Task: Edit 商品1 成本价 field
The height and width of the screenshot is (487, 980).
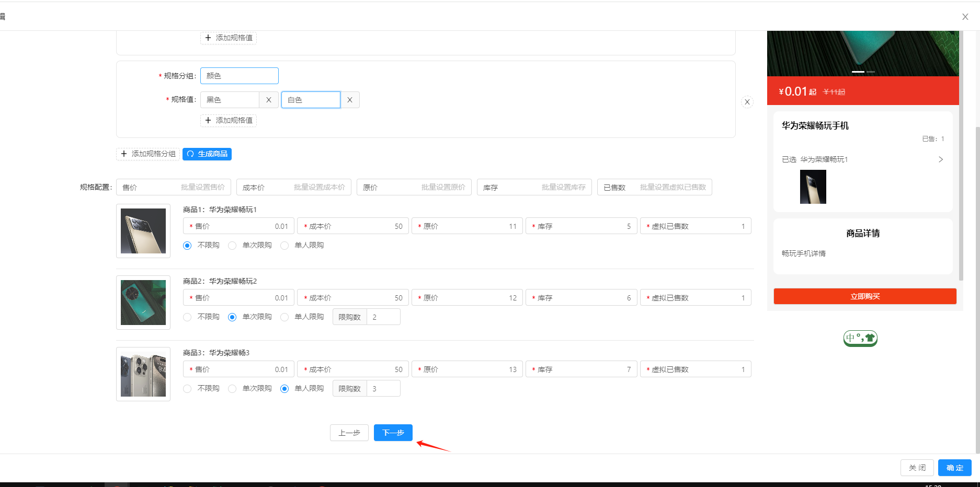Action: (353, 226)
